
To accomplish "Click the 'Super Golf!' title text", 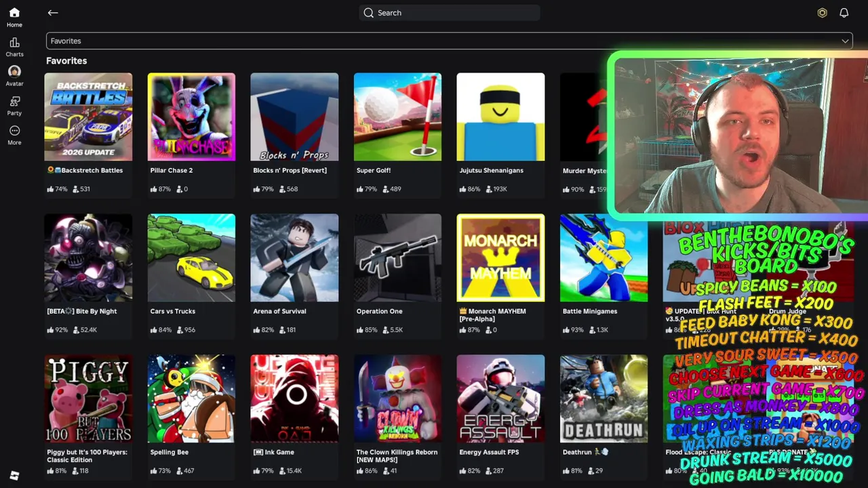I will 374,170.
